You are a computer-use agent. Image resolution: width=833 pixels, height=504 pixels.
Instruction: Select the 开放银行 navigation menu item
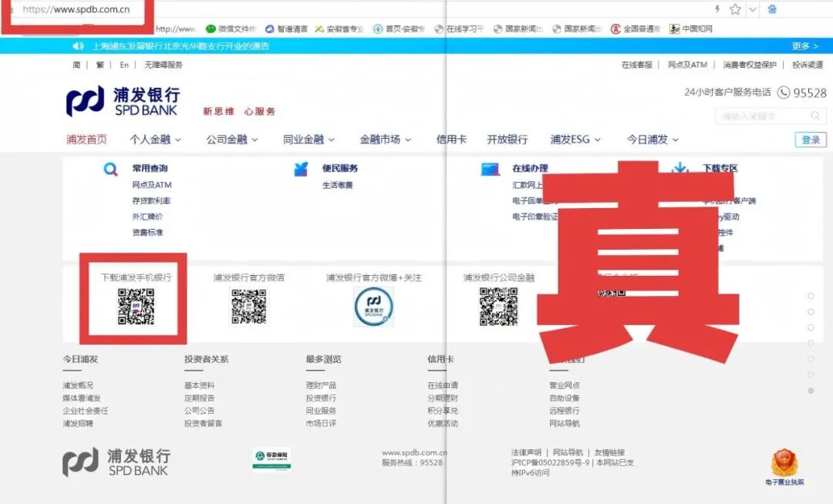(507, 139)
